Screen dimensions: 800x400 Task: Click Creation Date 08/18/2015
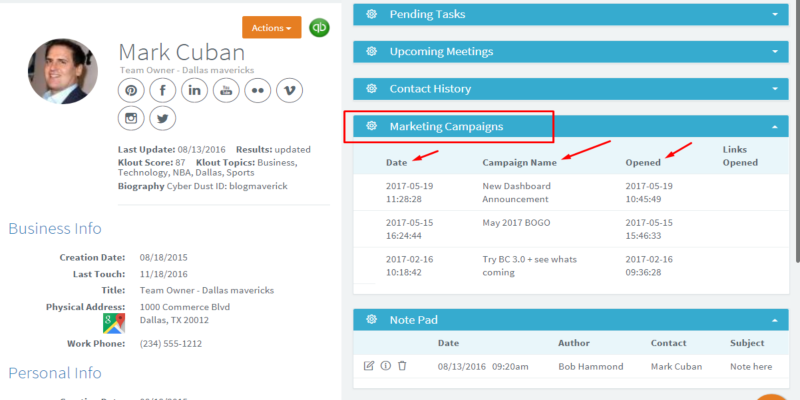tap(163, 257)
